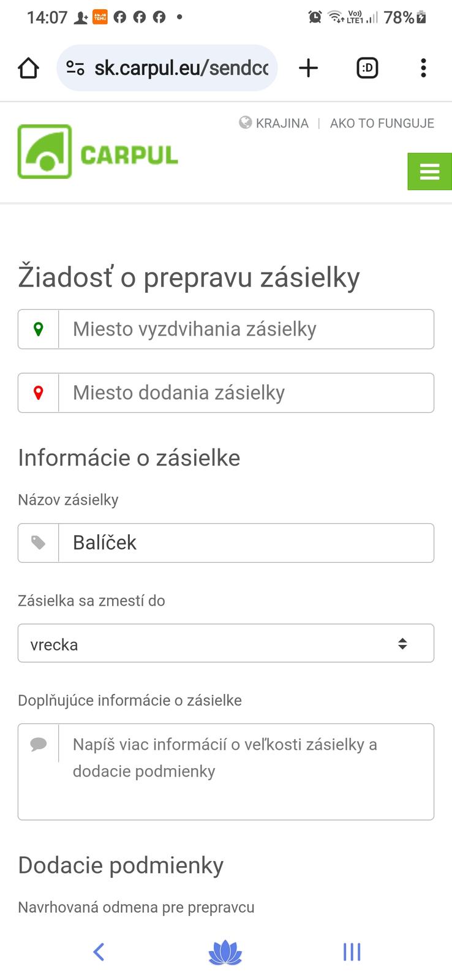This screenshot has height=980, width=452.
Task: Open recent apps navigation button
Action: [x=352, y=952]
